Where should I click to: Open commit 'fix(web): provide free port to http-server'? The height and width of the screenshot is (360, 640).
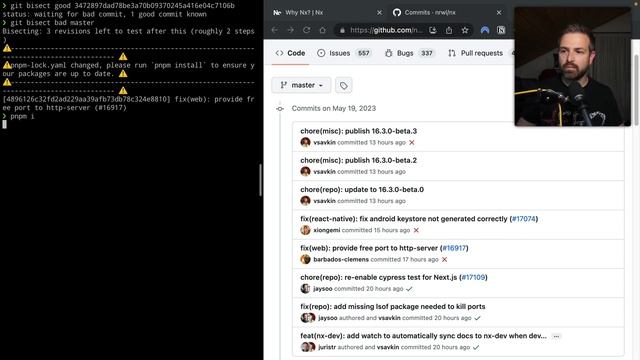[369, 248]
